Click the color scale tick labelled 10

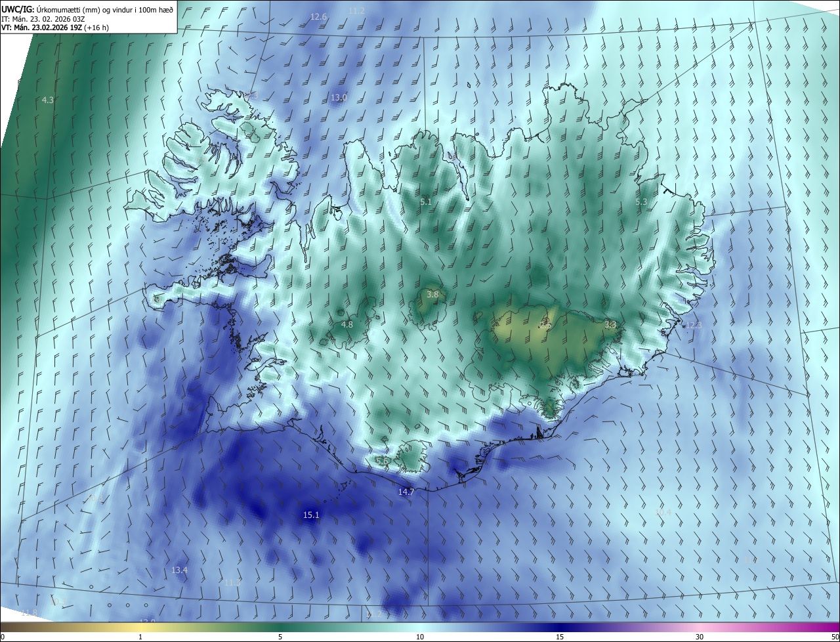click(x=420, y=637)
